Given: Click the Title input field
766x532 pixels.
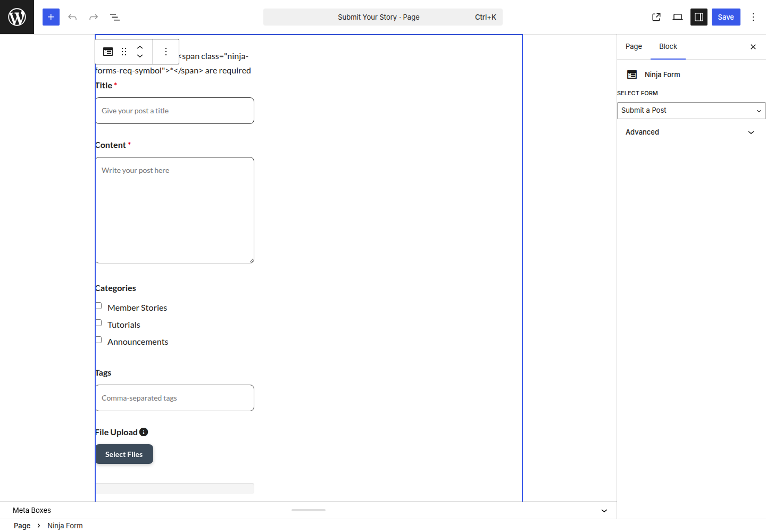Looking at the screenshot, I should click(174, 111).
